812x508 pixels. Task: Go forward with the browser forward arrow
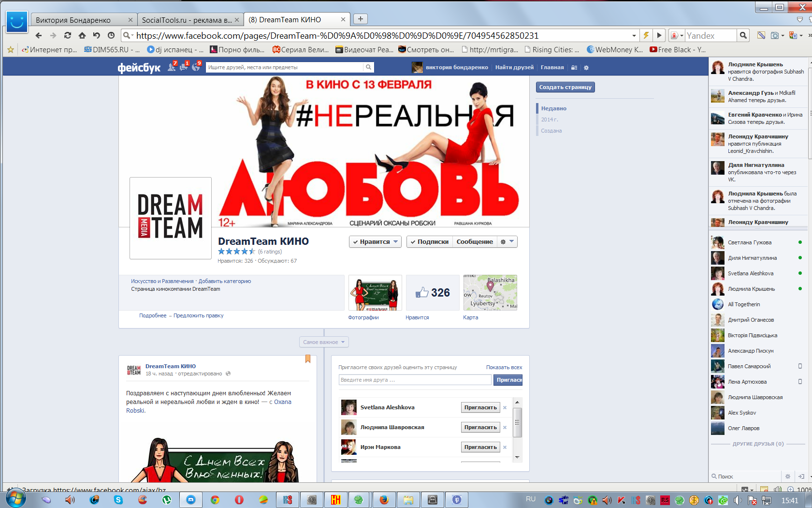(53, 35)
